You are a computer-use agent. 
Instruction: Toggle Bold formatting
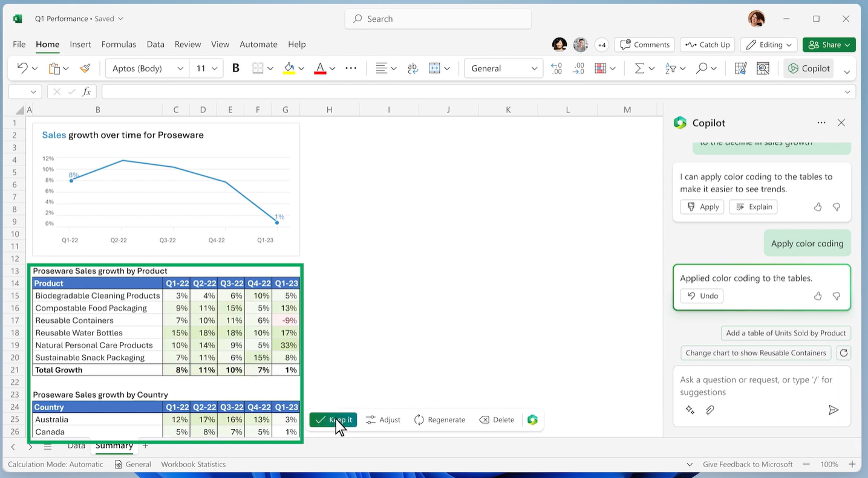point(236,68)
